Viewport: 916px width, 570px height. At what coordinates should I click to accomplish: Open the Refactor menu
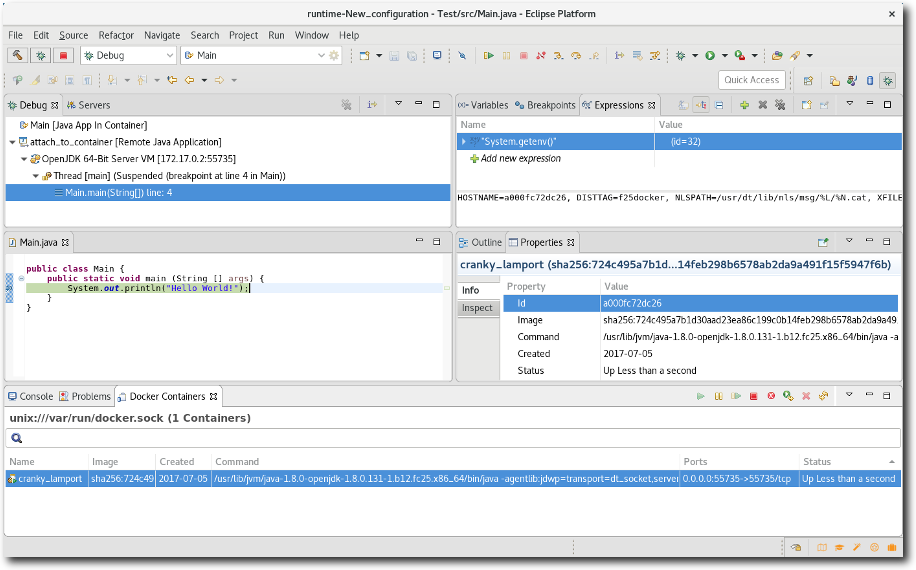(x=116, y=35)
